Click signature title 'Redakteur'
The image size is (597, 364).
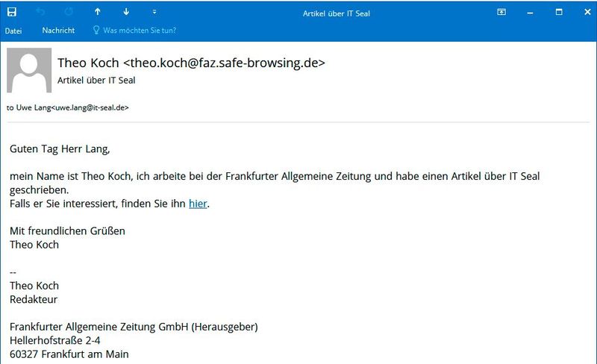[x=34, y=300]
